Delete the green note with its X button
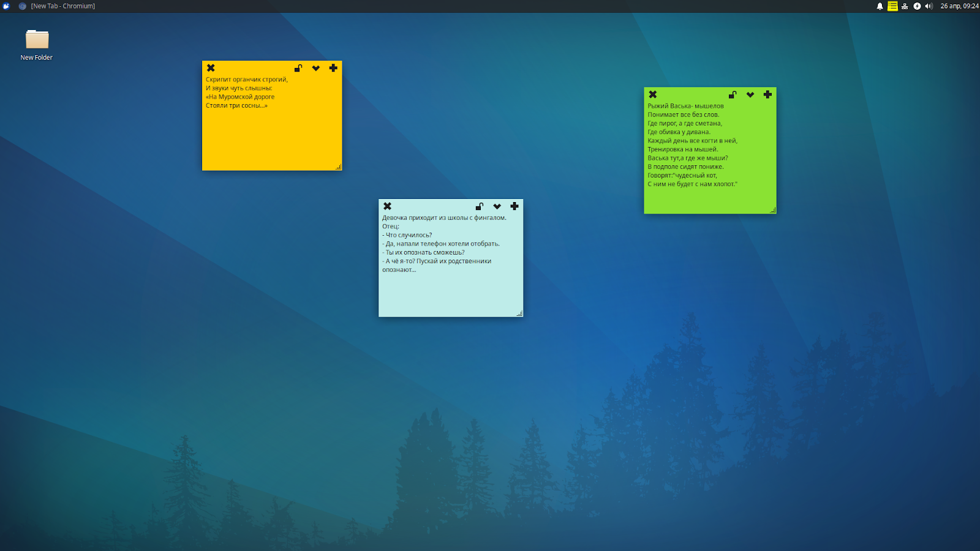This screenshot has width=980, height=551. [652, 94]
